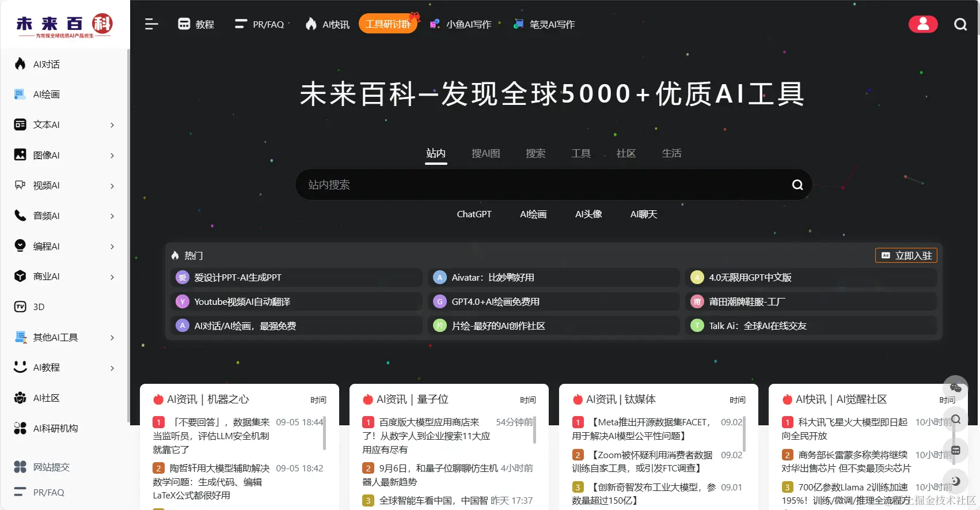Switch to the 生活 search tab

tap(671, 153)
